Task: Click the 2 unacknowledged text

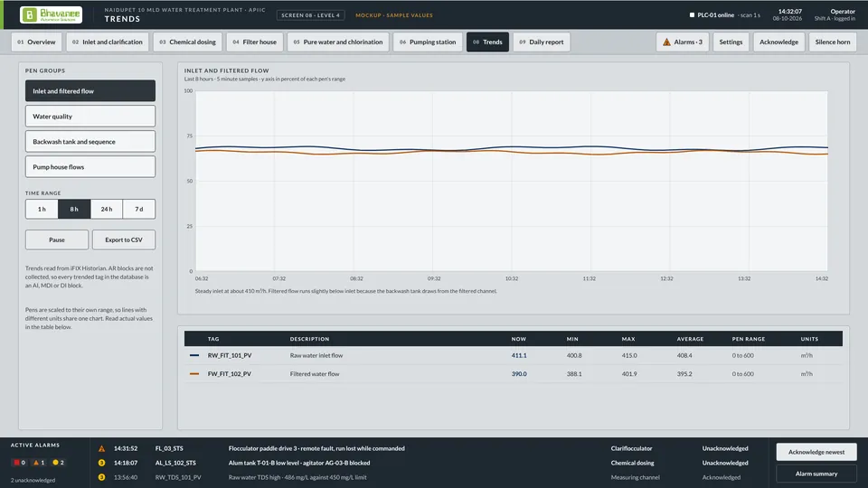Action: coord(33,480)
